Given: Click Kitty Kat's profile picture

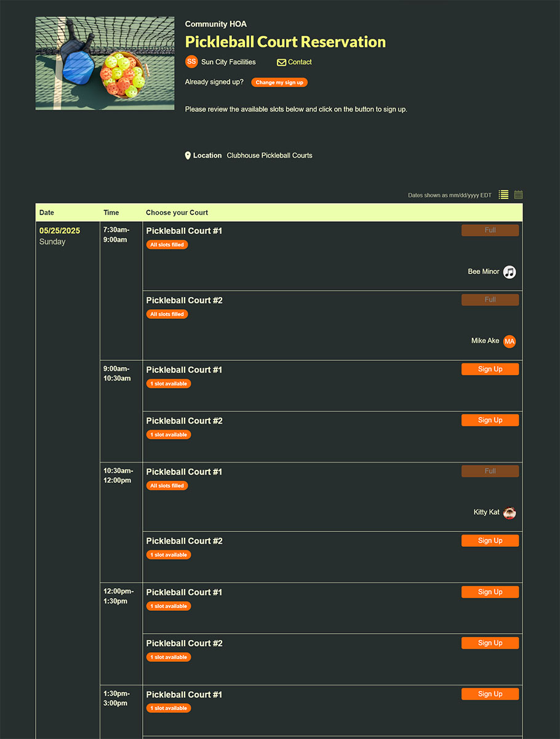Looking at the screenshot, I should point(509,512).
